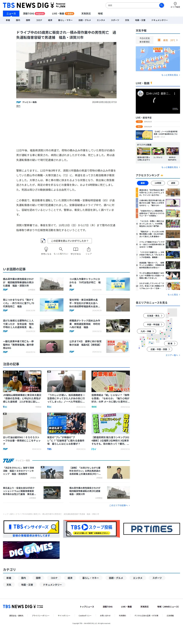Click the blue search magnifier button
183x644 pixels.
tap(161, 5)
